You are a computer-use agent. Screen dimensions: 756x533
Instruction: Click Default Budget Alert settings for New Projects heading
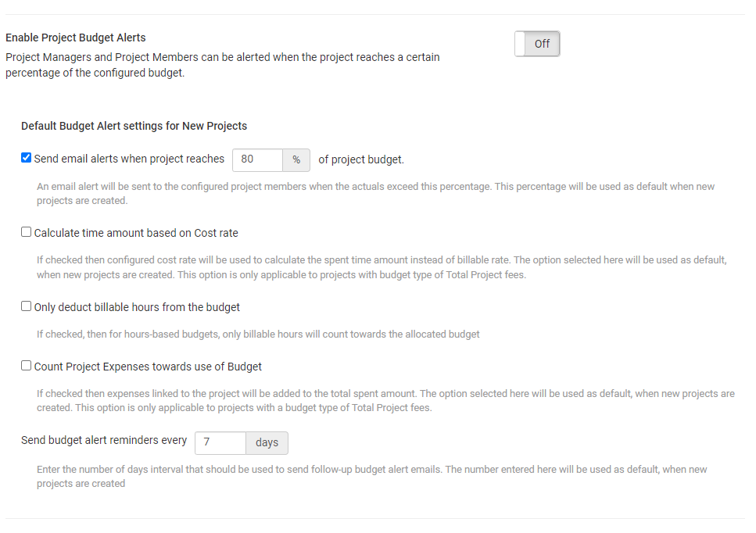click(x=134, y=126)
